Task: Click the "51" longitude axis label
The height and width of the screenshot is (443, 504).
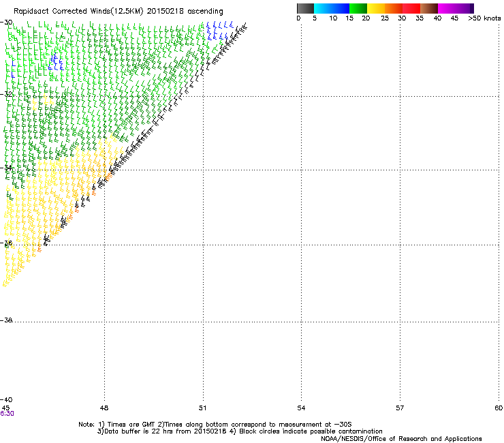Action: [202, 408]
